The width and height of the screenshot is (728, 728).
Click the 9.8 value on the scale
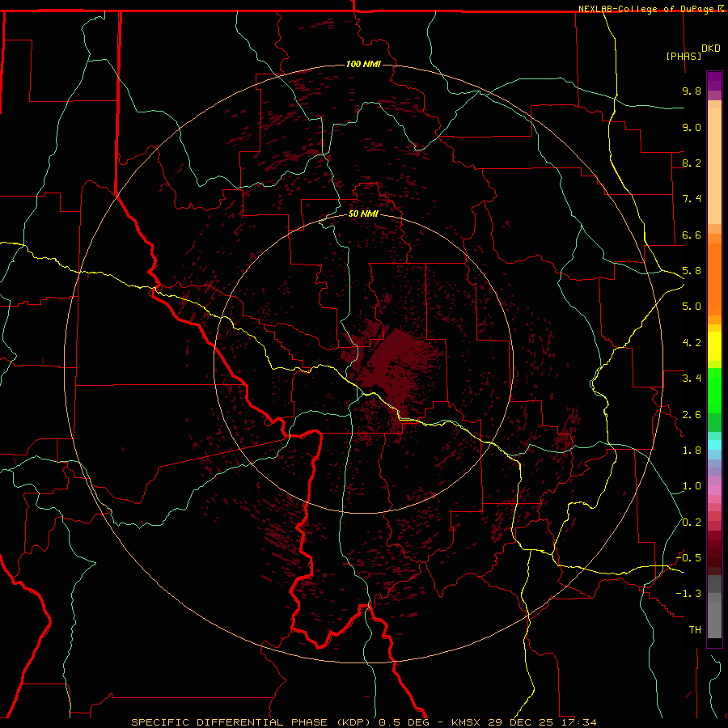pos(692,91)
